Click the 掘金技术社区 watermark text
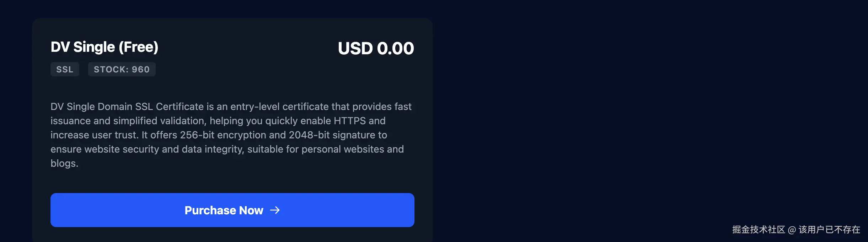 coord(759,230)
